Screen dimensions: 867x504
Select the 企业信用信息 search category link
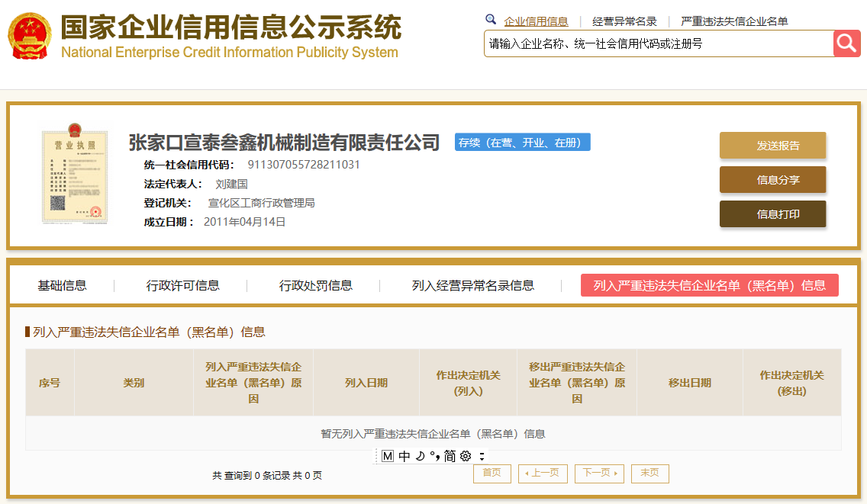tap(536, 21)
